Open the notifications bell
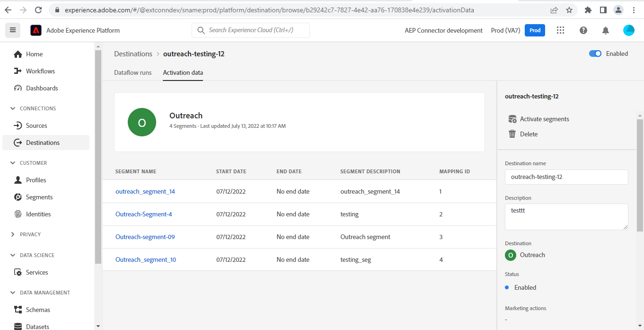Image resolution: width=644 pixels, height=330 pixels. click(606, 30)
